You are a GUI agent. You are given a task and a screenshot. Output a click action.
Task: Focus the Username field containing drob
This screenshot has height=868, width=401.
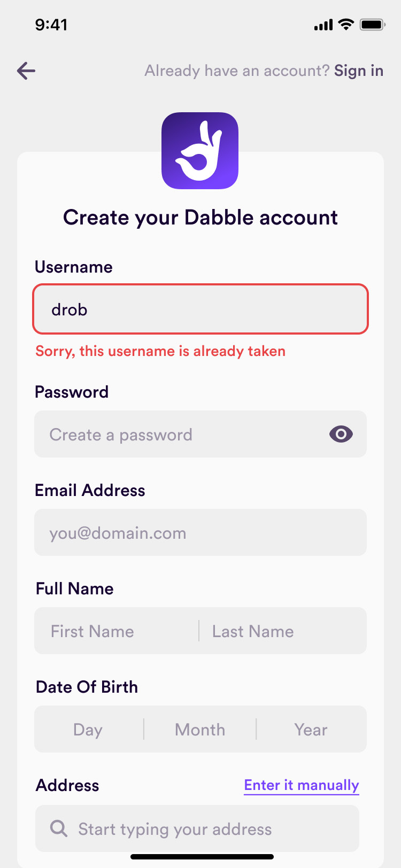coord(200,309)
